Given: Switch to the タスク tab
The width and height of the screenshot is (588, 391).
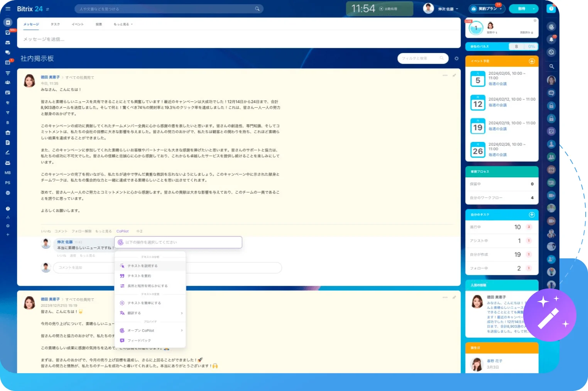Looking at the screenshot, I should pyautogui.click(x=55, y=24).
